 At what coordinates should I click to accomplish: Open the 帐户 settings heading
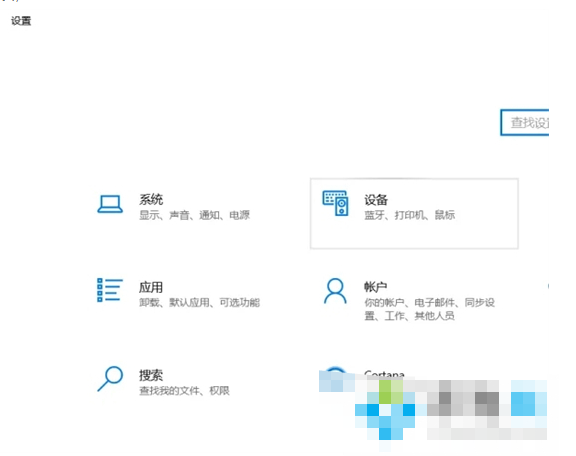(375, 287)
